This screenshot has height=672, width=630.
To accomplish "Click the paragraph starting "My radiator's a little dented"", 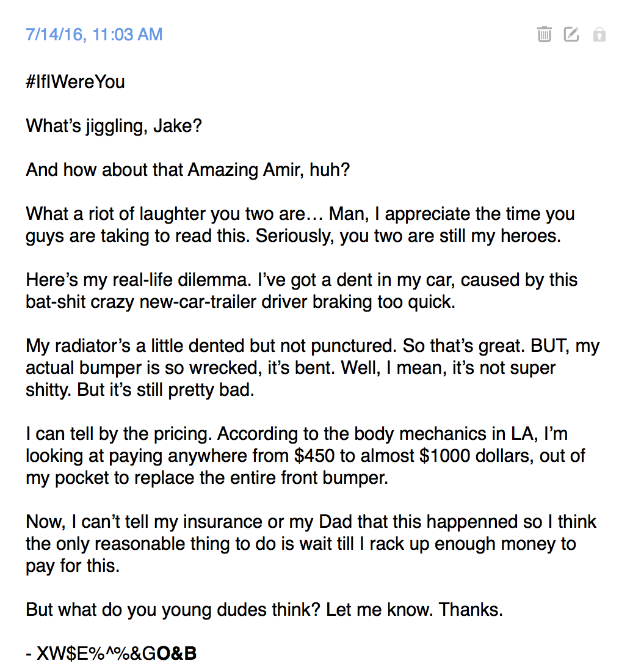I will [x=313, y=368].
